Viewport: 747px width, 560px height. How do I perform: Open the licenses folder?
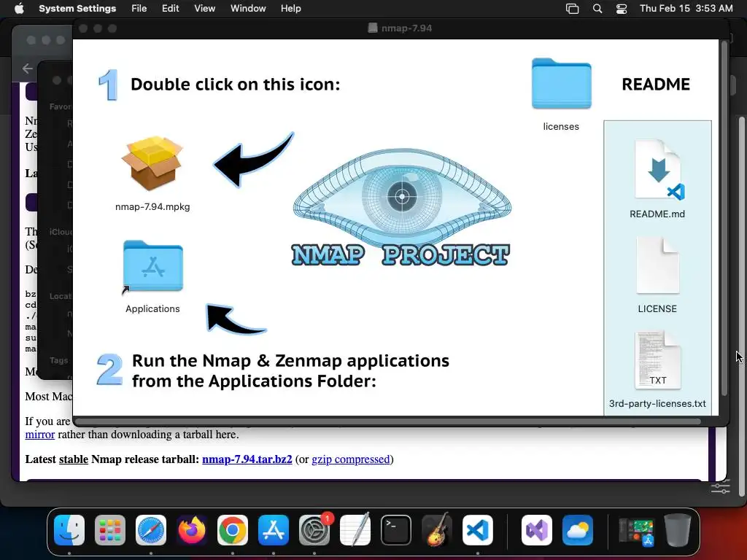(561, 85)
